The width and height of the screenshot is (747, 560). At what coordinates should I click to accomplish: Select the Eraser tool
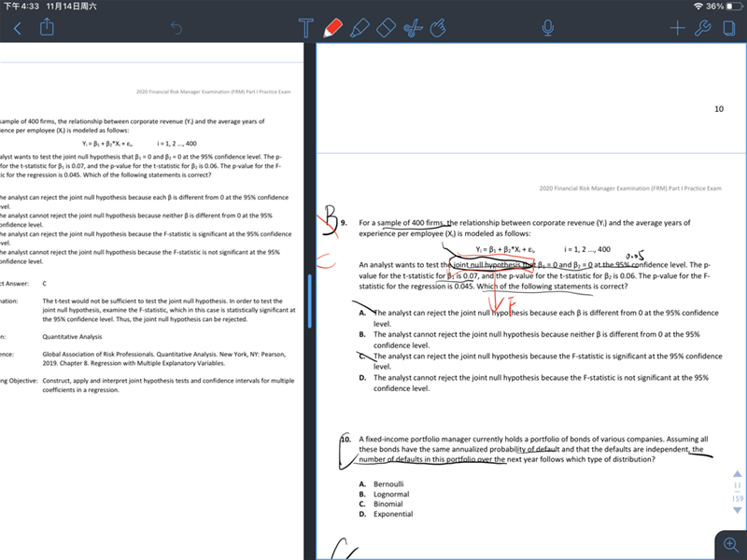[x=386, y=28]
